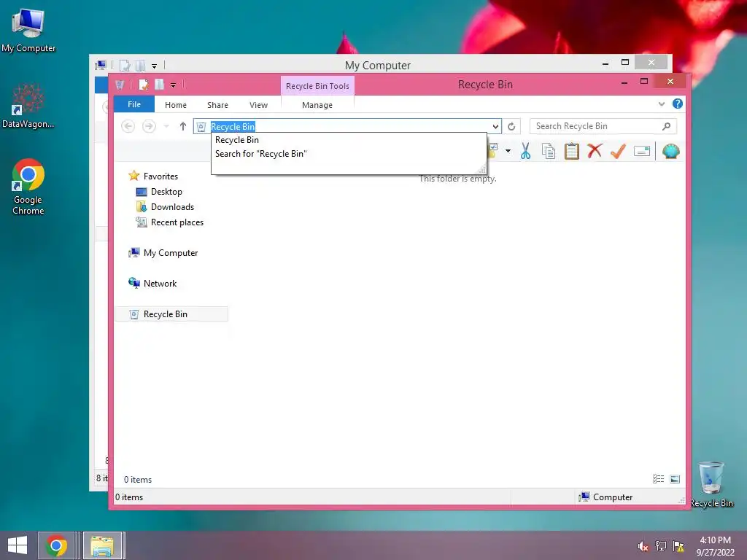Switch to large icons view in the status bar
The image size is (747, 560).
(675, 479)
